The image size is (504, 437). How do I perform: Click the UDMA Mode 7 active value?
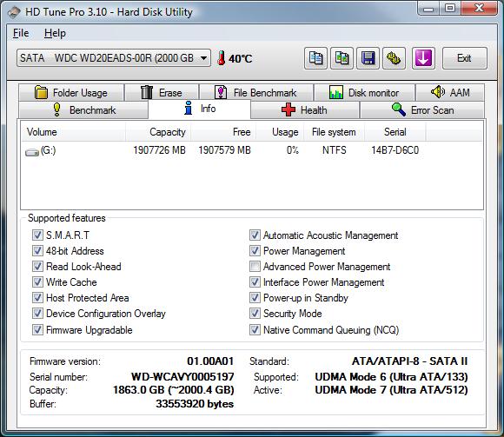[x=391, y=390]
